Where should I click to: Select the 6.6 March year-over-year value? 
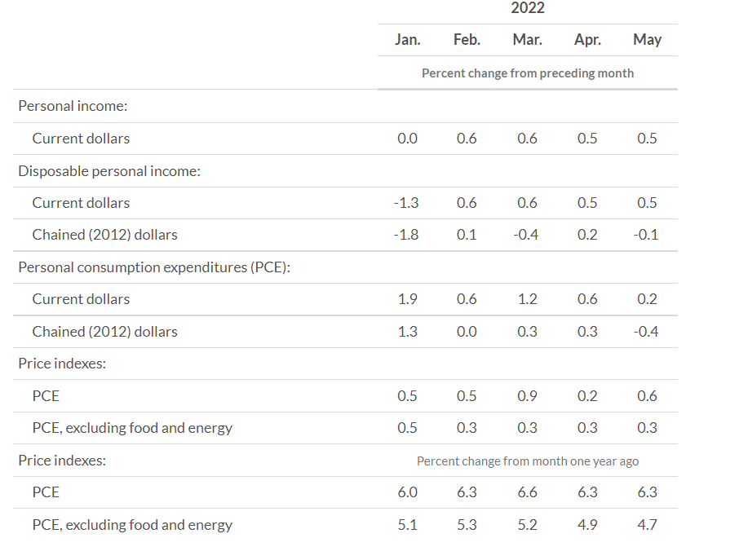point(527,492)
